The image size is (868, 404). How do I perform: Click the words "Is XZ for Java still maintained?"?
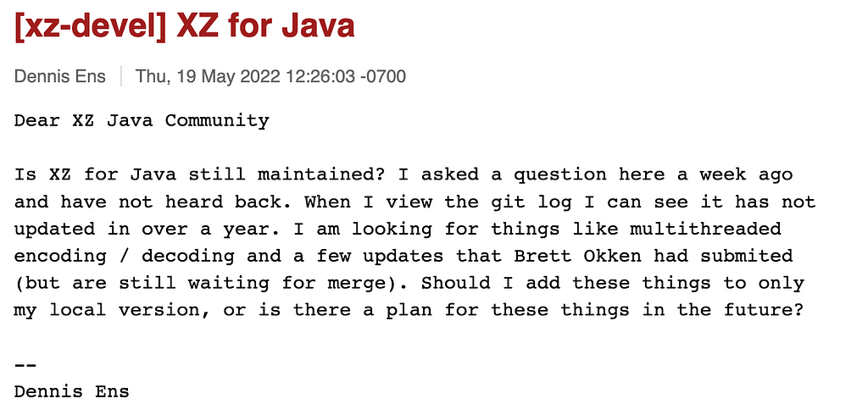tap(200, 174)
